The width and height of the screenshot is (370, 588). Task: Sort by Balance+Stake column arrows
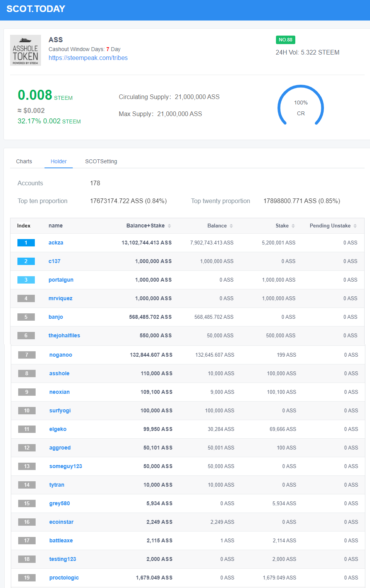(169, 226)
